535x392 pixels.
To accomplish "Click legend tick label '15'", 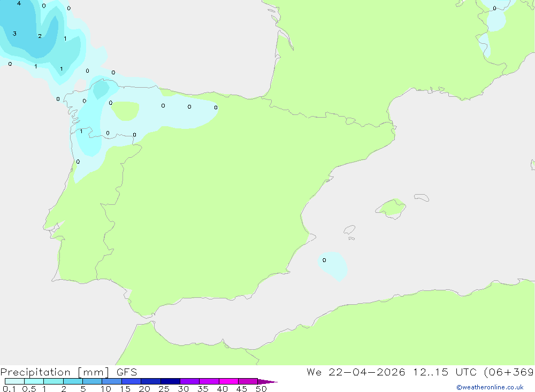I will point(125,389).
